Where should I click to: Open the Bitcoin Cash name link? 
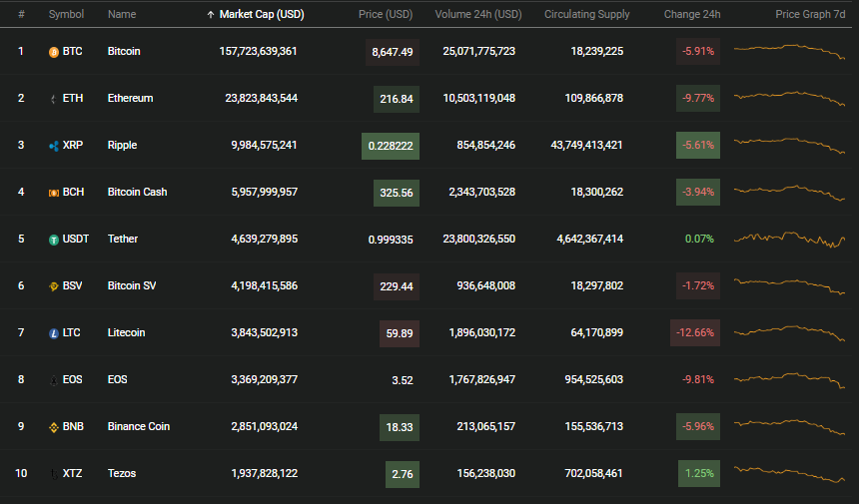click(138, 192)
